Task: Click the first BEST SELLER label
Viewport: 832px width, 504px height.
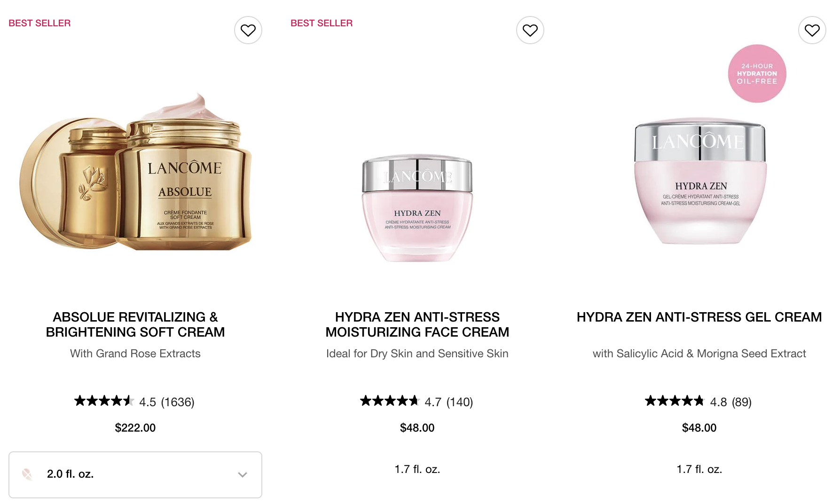Action: pos(39,23)
